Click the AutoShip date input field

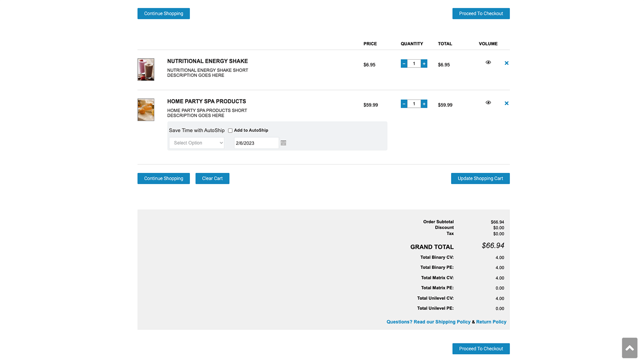[256, 143]
